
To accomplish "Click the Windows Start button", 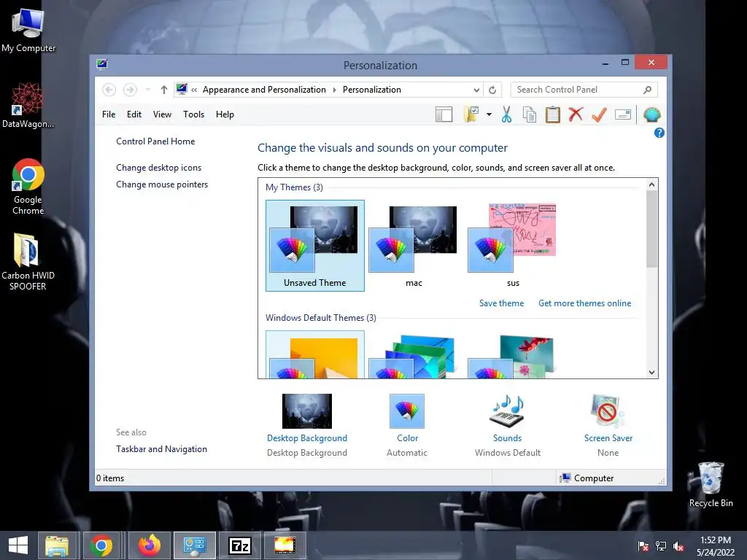I will click(x=18, y=545).
